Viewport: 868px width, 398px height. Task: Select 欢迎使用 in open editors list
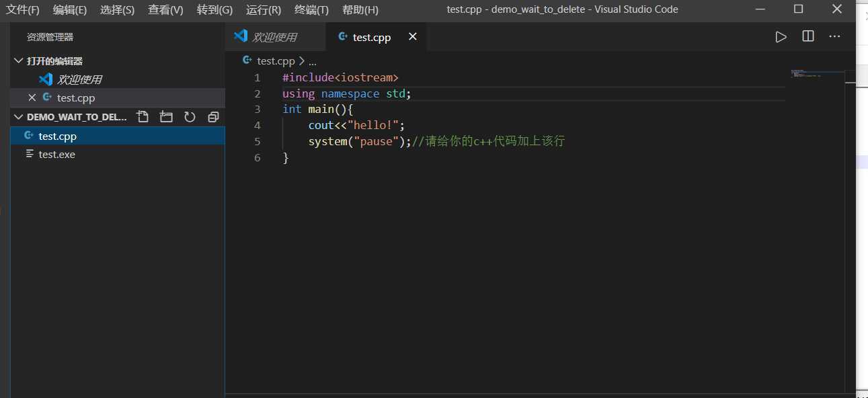[118, 79]
